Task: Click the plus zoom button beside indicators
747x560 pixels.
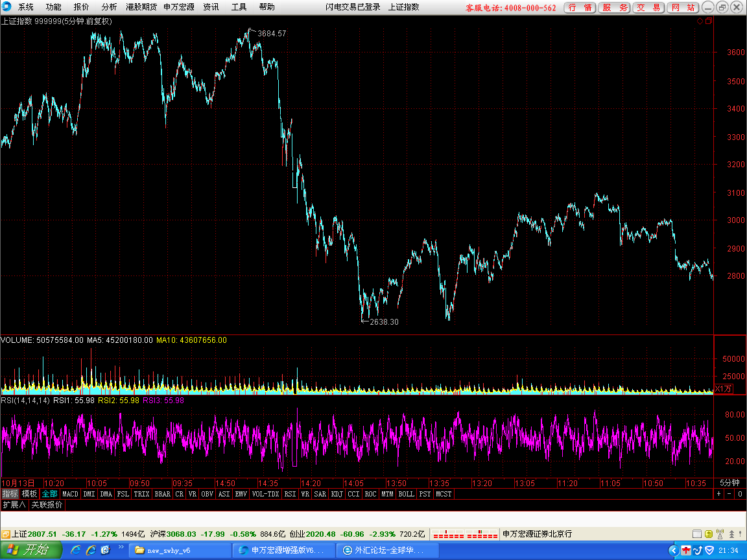Action: pos(719,494)
